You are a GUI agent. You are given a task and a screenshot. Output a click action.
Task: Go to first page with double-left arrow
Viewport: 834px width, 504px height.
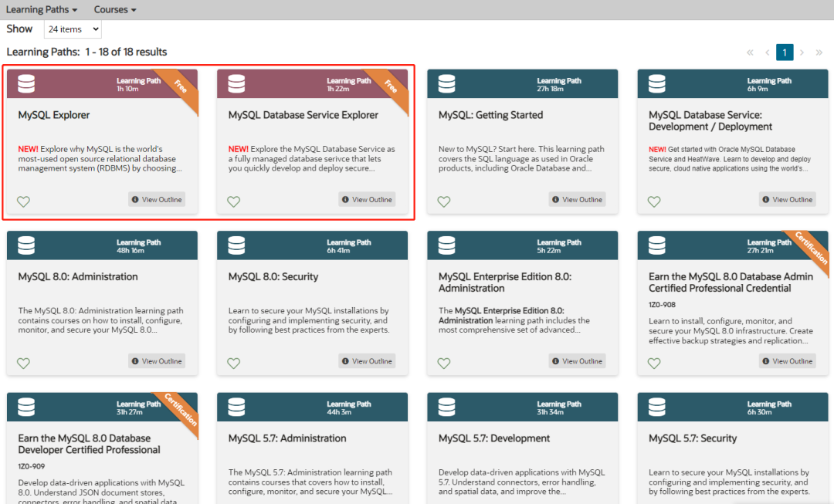750,52
